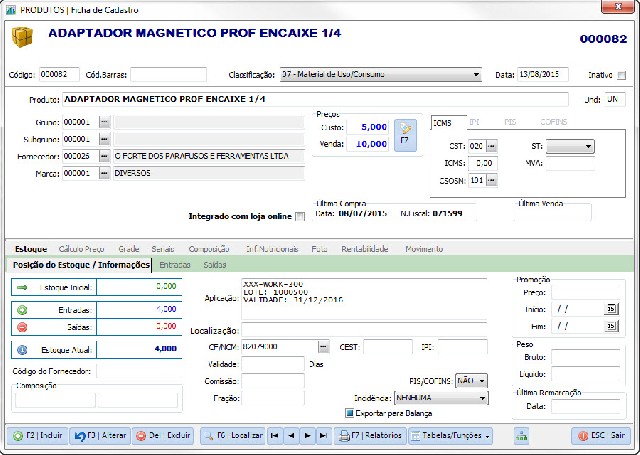Open CSOSN lookup ellipsis button

coord(492,180)
